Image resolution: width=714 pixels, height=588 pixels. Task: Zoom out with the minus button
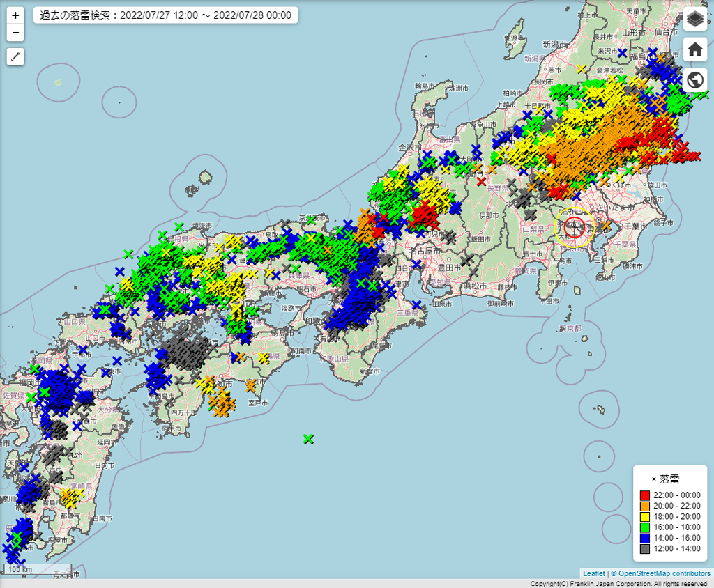click(x=15, y=33)
